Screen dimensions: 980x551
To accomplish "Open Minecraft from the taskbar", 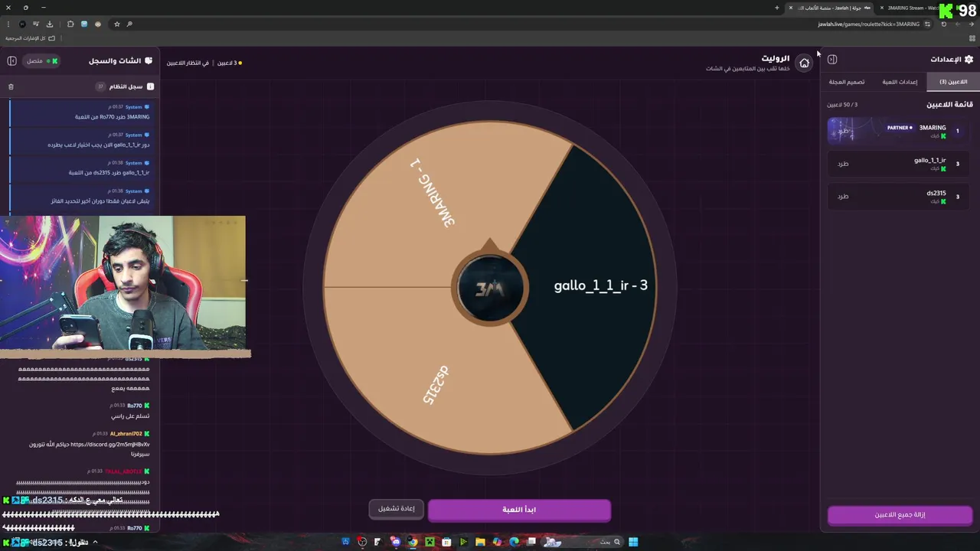I will coord(430,542).
